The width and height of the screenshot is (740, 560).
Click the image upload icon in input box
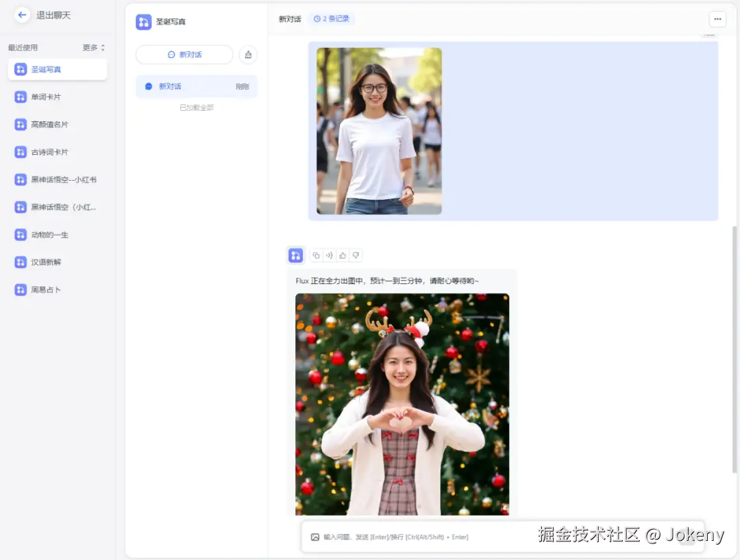tap(314, 537)
